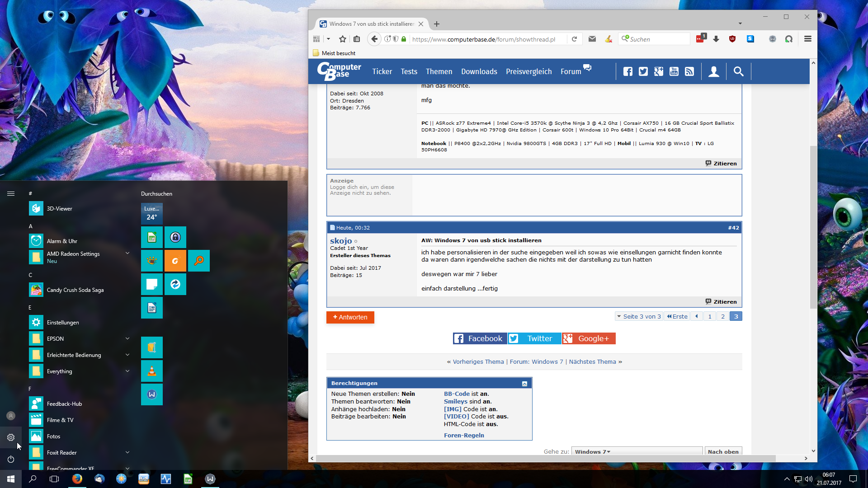Open the 'Seite 3 von 3' page dropdown

click(639, 316)
